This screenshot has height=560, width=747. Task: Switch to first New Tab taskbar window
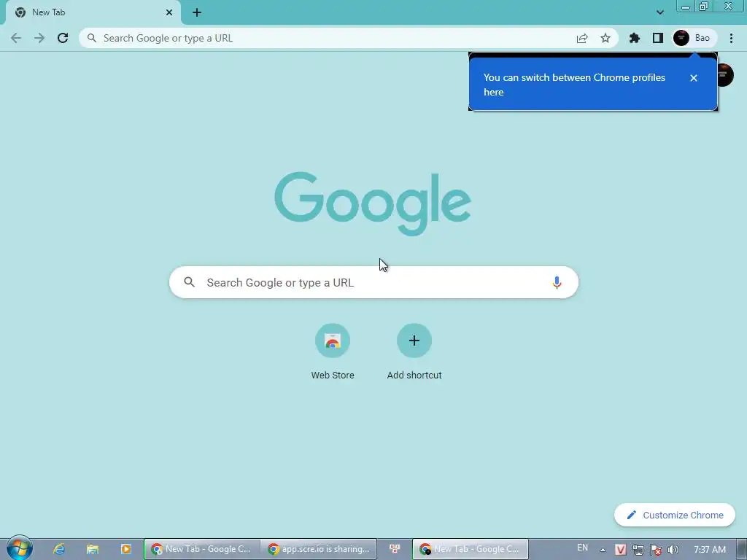[202, 549]
